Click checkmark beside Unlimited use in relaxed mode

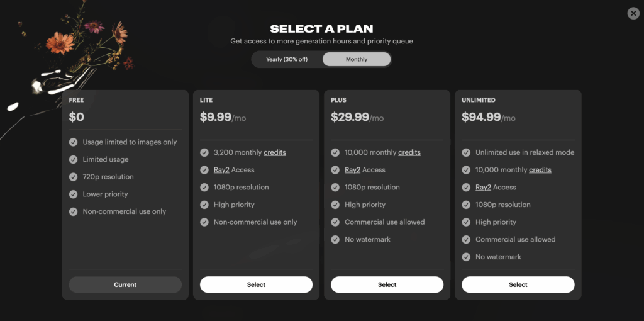466,152
